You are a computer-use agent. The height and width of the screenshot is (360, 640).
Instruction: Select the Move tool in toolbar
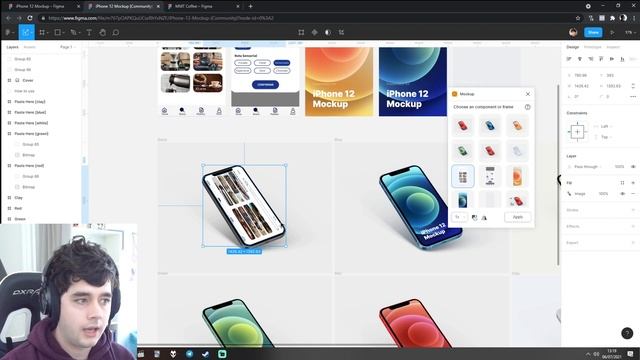[x=26, y=32]
